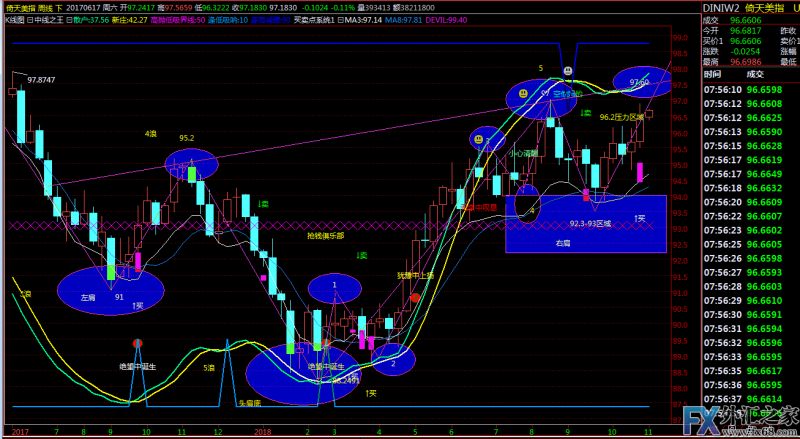Click the magenta block candle near the right chart edge
This screenshot has width=800, height=439.
pyautogui.click(x=641, y=170)
